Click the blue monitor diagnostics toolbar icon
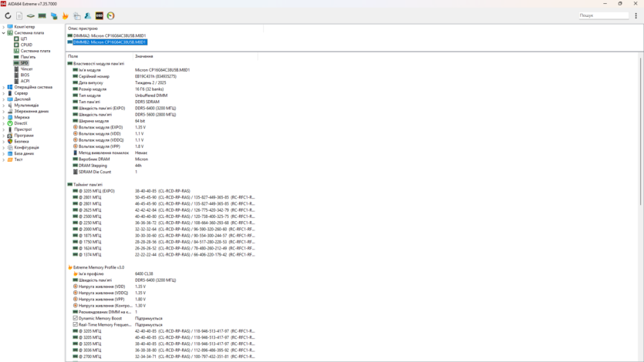This screenshot has height=362, width=644. click(x=54, y=15)
